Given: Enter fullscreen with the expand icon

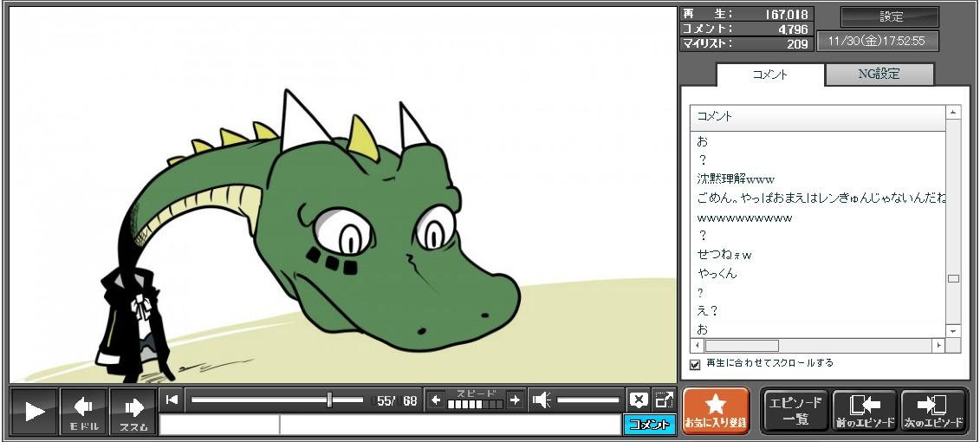Looking at the screenshot, I should pos(664,400).
